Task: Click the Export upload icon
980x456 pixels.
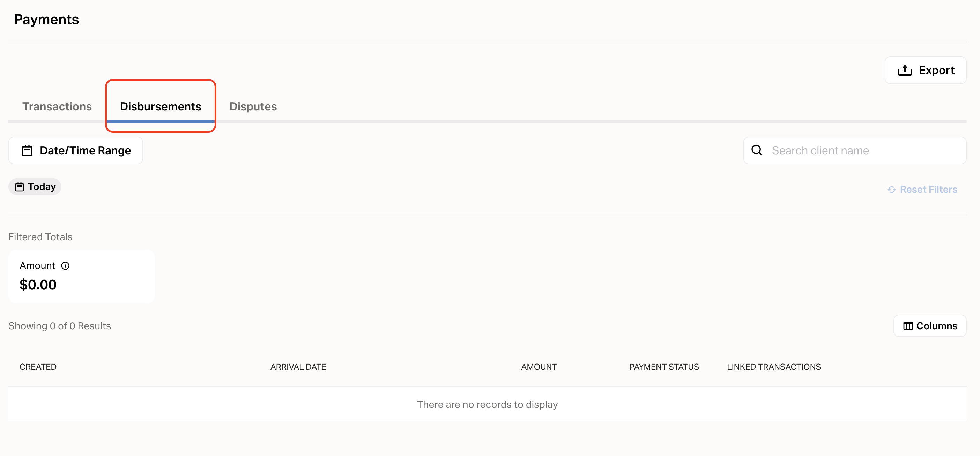Action: pyautogui.click(x=904, y=71)
